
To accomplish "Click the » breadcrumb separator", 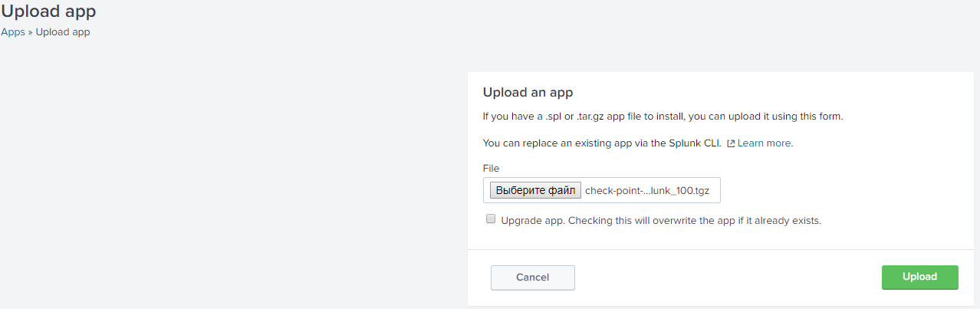I will (x=31, y=32).
